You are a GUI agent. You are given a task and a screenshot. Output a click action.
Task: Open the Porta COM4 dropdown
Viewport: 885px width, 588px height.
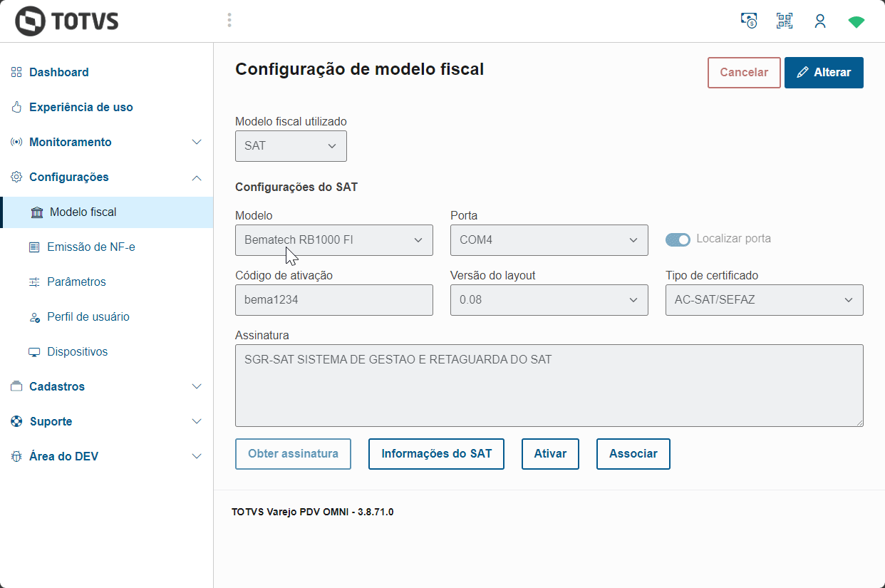pyautogui.click(x=549, y=240)
